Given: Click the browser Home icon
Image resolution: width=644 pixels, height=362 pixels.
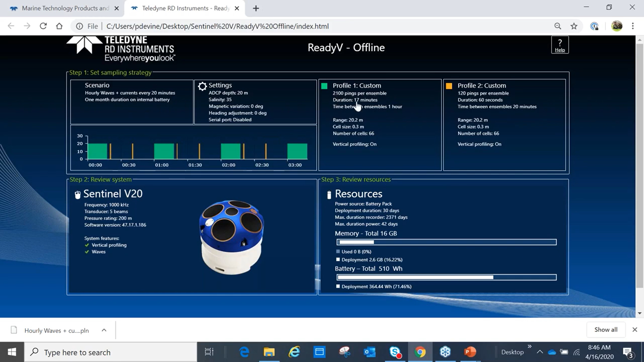Looking at the screenshot, I should pos(59,26).
